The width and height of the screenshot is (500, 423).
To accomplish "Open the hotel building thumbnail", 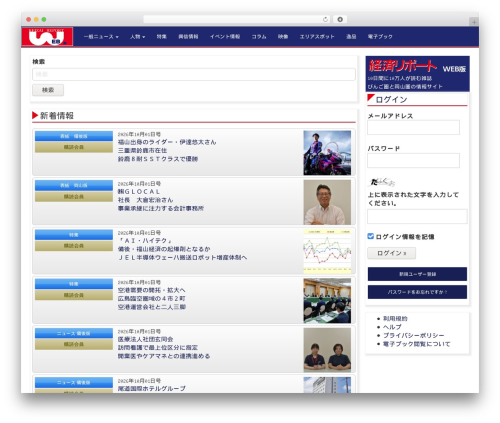I will pyautogui.click(x=327, y=385).
